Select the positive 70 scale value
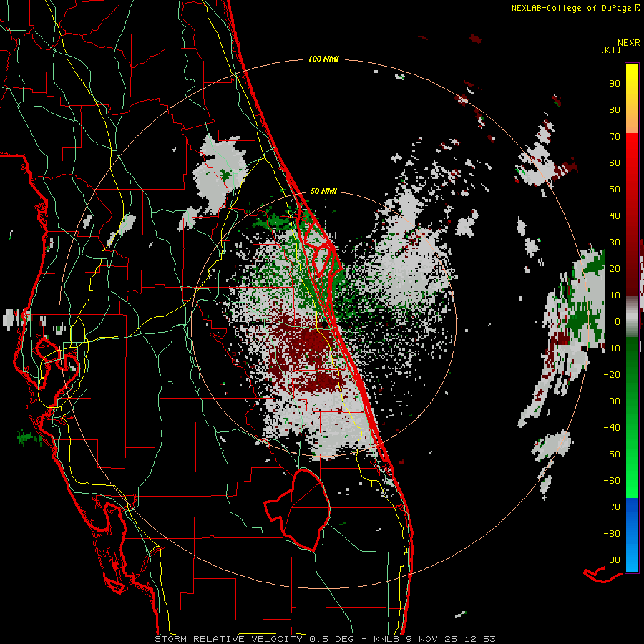This screenshot has height=644, width=644. click(x=615, y=137)
